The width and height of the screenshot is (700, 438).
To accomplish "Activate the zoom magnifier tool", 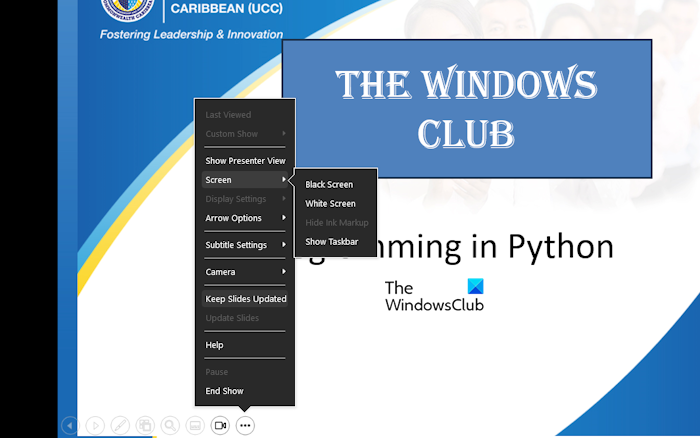I will coord(170,425).
